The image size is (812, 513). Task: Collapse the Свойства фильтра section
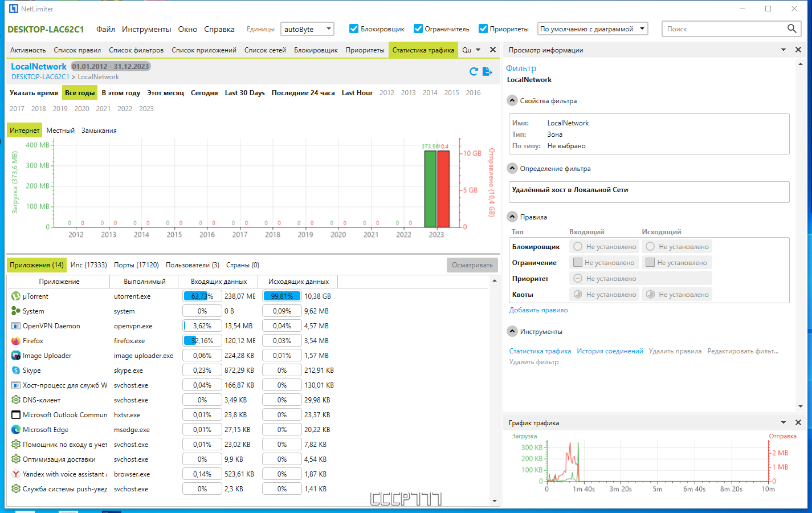512,101
